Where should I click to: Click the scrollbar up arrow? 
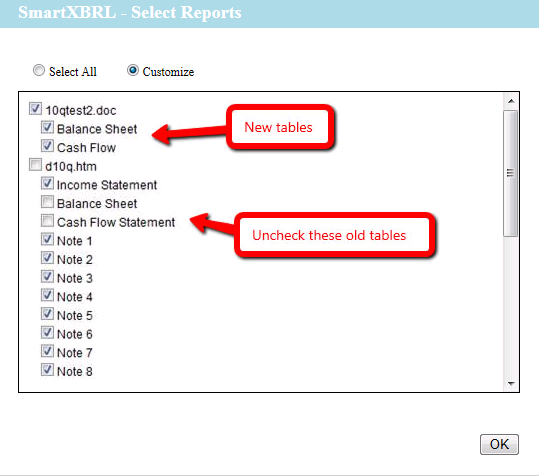click(x=511, y=101)
